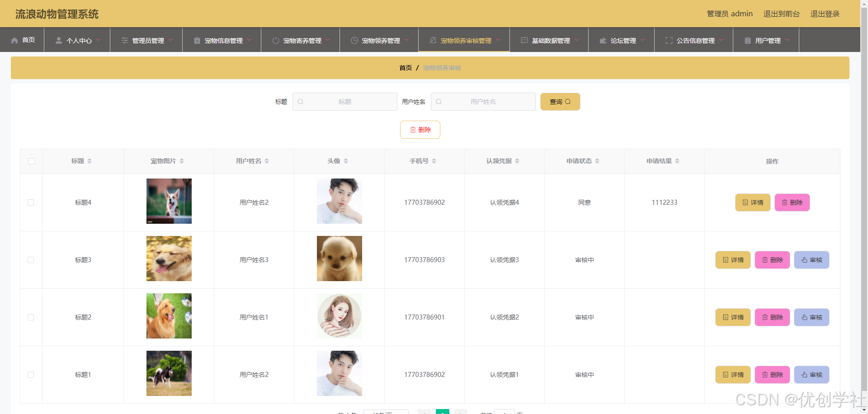Click the 首页 breadcrumb link

(406, 68)
